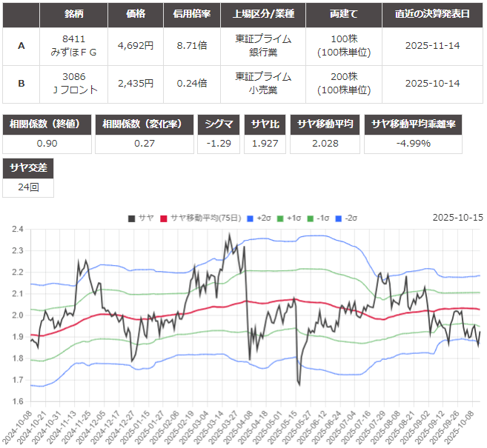This screenshot has width=487, height=448.
Task: Click the 相関係数(終値) label box
Action: tap(47, 124)
